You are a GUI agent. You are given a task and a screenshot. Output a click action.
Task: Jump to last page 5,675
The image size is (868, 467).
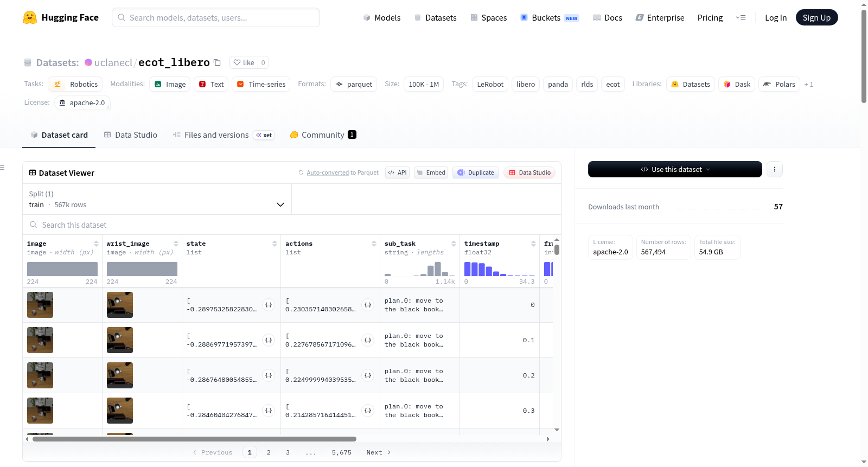click(342, 452)
